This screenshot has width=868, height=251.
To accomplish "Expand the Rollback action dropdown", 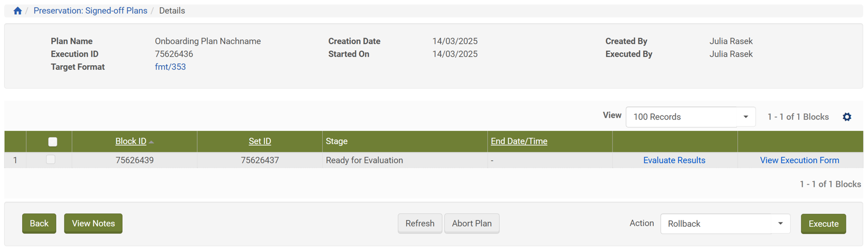I will tap(724, 224).
